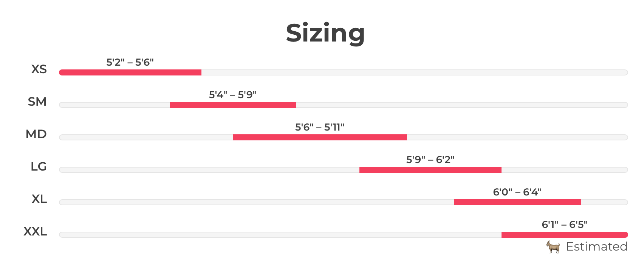Select the MD size label
The width and height of the screenshot is (644, 280).
point(36,134)
